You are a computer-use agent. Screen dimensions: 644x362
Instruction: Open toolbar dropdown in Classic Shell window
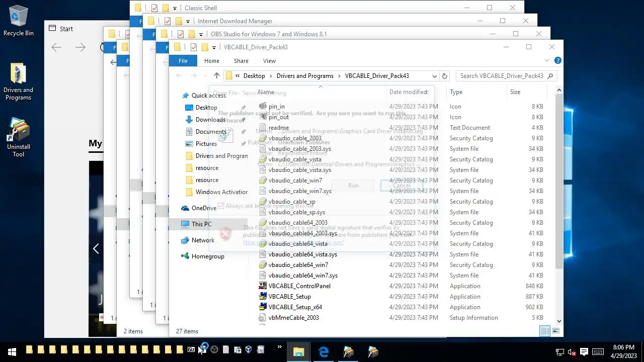175,8
